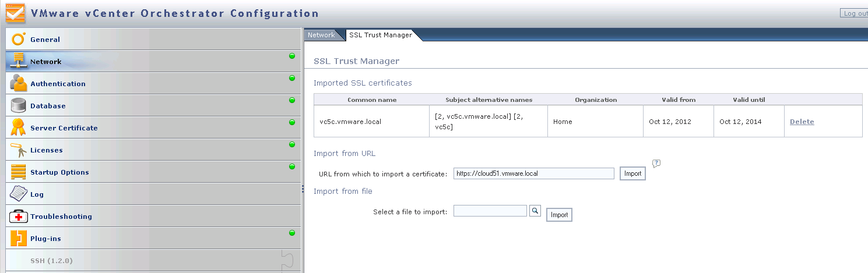Select the Database cylinder icon

(19, 105)
